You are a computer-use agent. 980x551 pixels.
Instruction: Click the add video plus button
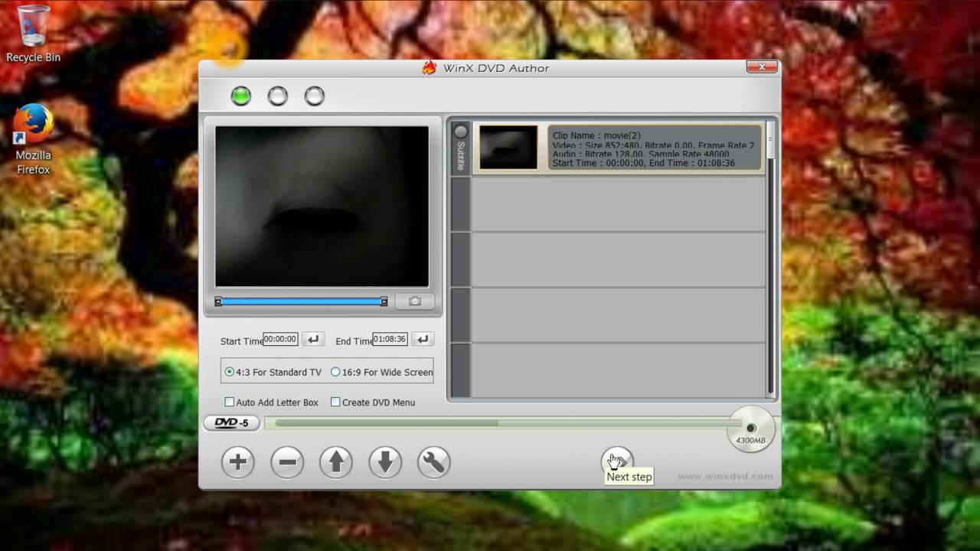coord(238,462)
